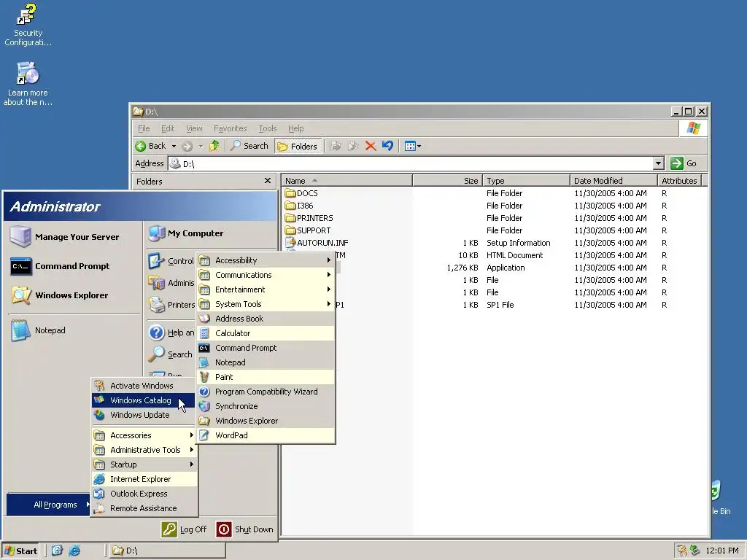Open Address Book from Accessories
Viewport: 747px width, 560px height.
[x=266, y=319]
